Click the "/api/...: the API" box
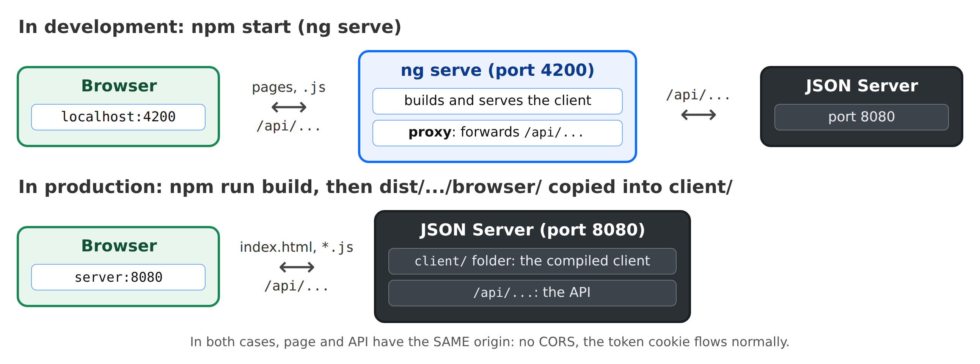The image size is (980, 364). 532,293
